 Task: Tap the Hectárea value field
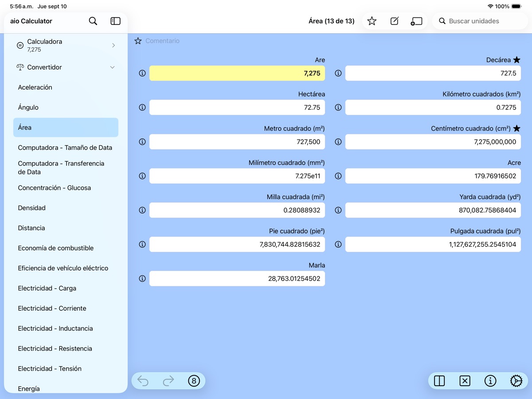point(237,107)
